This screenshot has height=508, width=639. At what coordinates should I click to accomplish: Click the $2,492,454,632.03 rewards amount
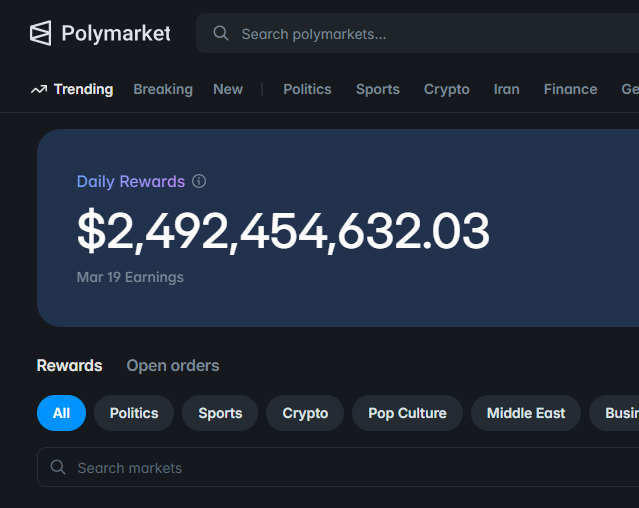[x=283, y=231]
